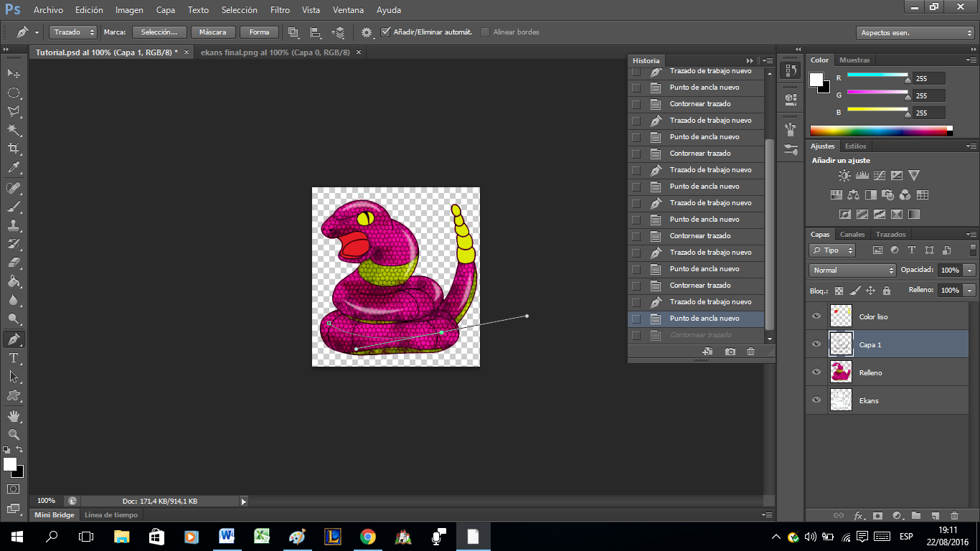Viewport: 980px width, 551px height.
Task: Create new snapshot in Historia panel
Action: pyautogui.click(x=730, y=352)
